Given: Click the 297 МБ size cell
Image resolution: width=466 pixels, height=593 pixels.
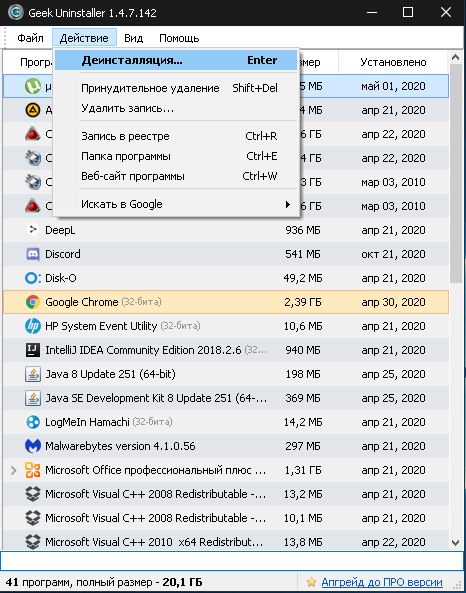Looking at the screenshot, I should 303,446.
